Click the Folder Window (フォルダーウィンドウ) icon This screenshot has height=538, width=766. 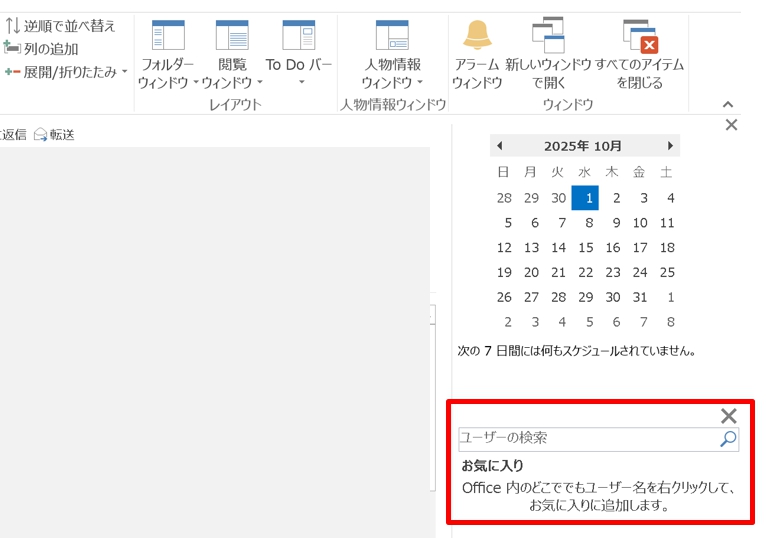click(x=167, y=36)
